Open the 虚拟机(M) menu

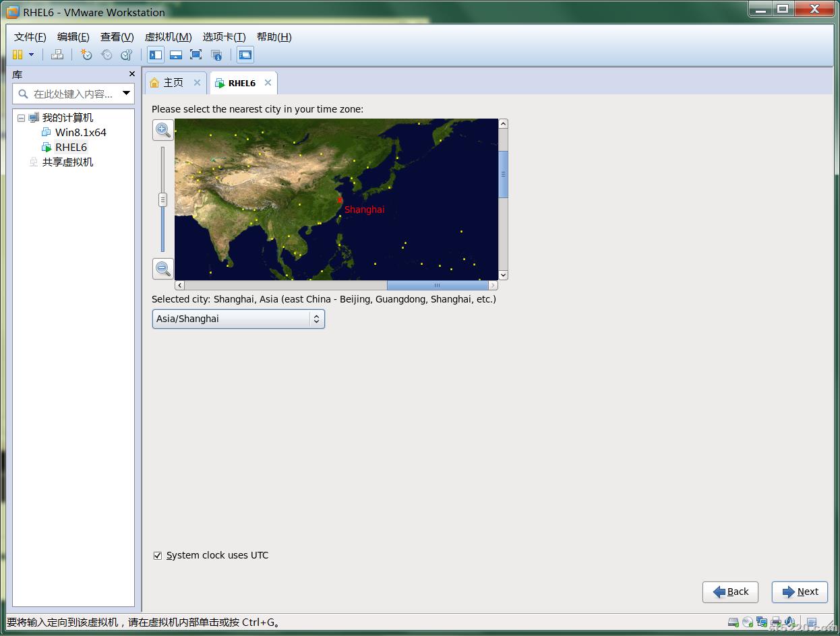point(168,37)
